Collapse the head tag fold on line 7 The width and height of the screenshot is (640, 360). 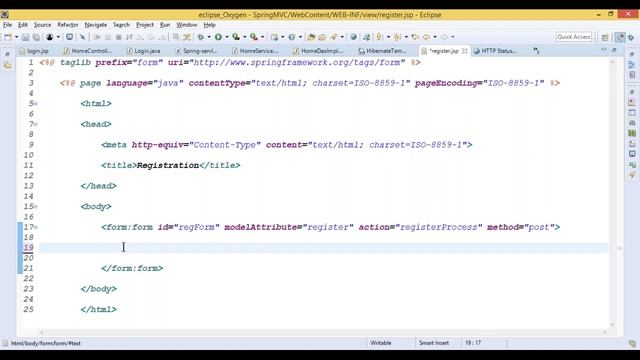click(36, 124)
